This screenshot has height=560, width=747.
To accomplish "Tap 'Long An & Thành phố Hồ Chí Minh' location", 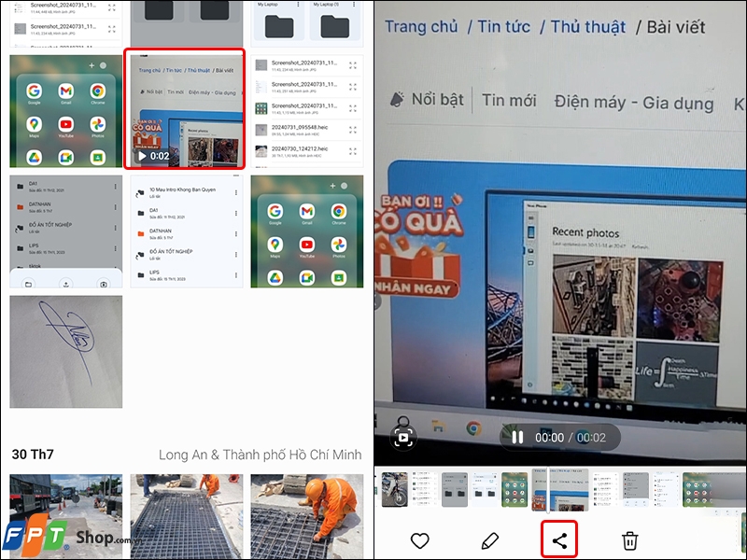I will pyautogui.click(x=261, y=455).
